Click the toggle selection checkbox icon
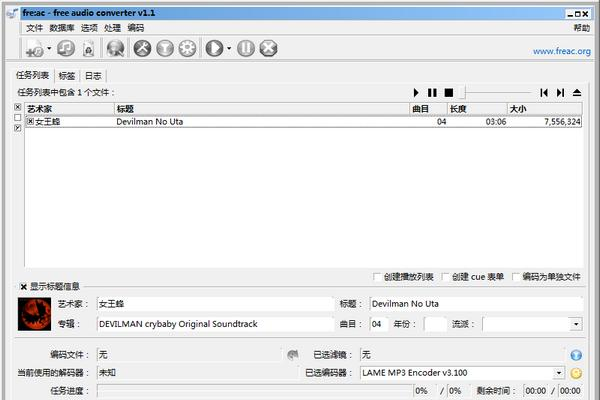 pos(18,128)
